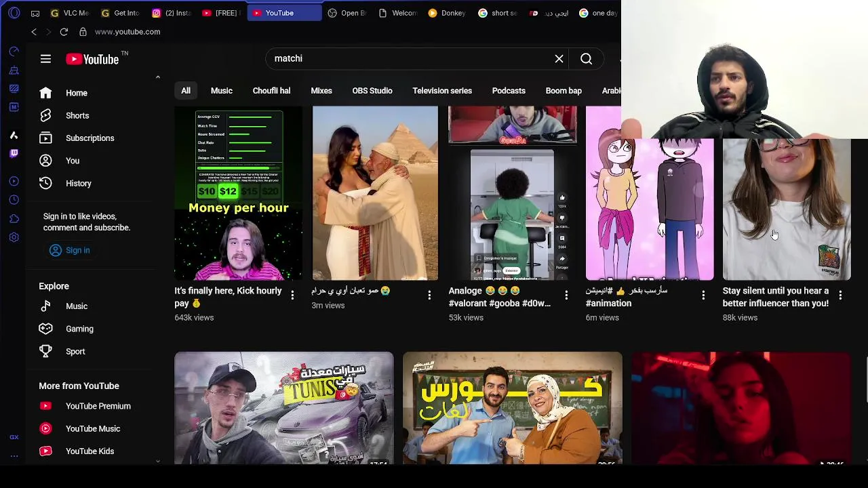Open options for 'Analoge #valorant' short

click(566, 295)
